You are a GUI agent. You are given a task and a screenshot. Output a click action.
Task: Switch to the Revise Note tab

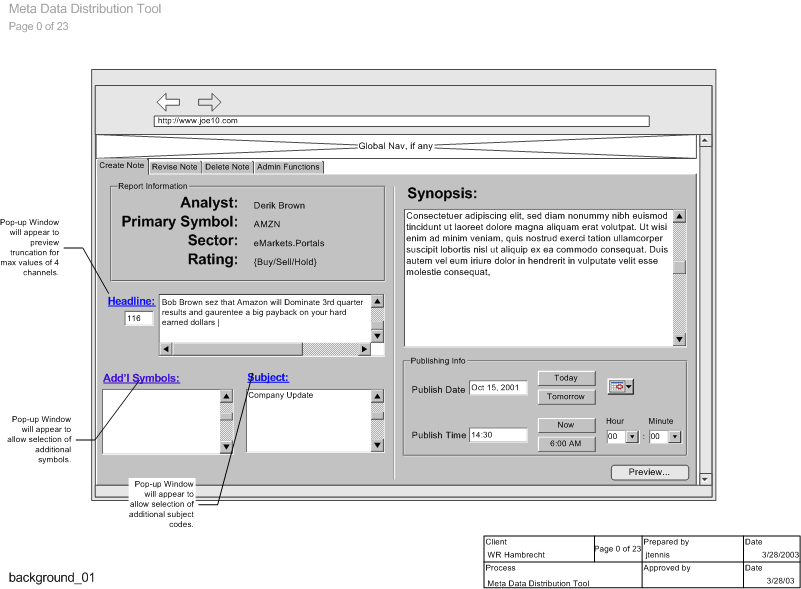click(175, 167)
